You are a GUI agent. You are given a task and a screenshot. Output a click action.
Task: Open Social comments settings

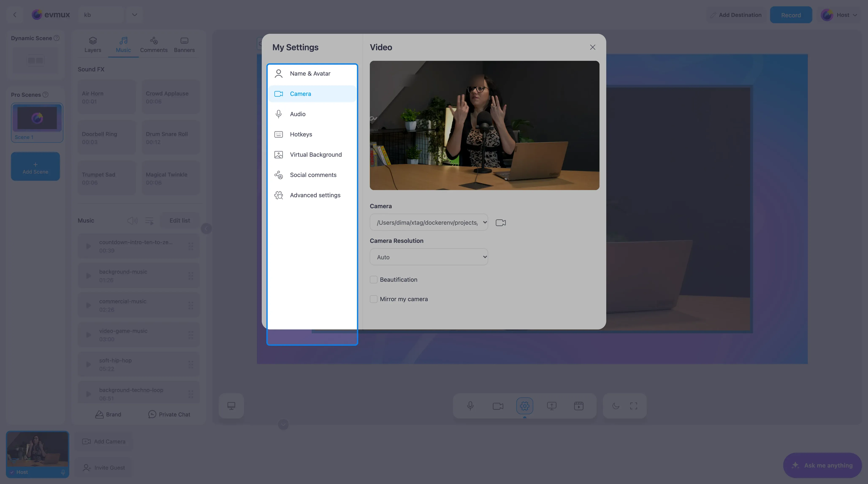(x=312, y=175)
